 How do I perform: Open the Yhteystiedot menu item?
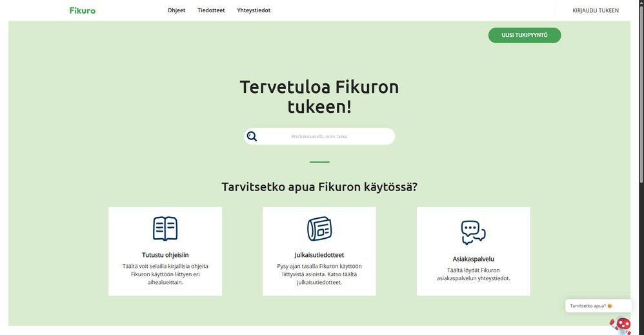(x=254, y=10)
